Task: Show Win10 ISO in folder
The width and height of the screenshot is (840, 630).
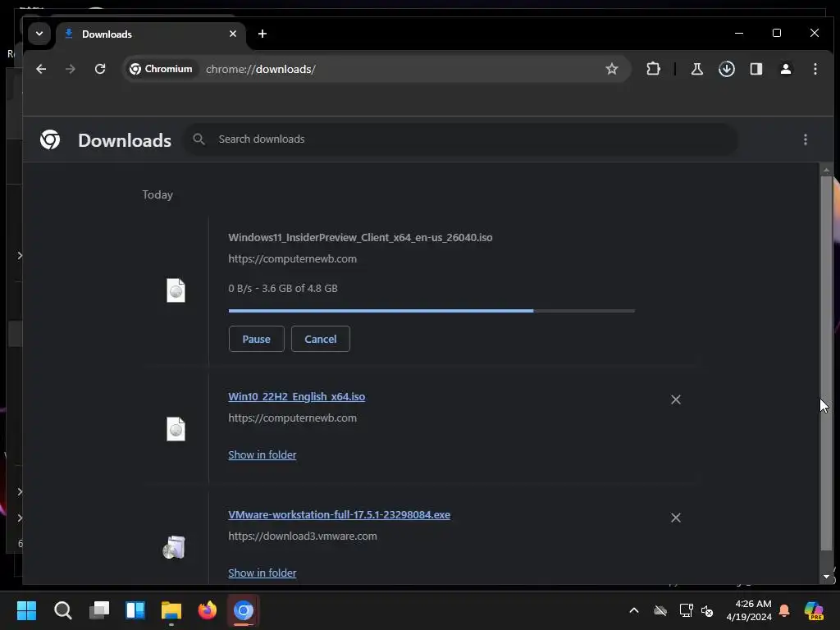Action: point(262,454)
